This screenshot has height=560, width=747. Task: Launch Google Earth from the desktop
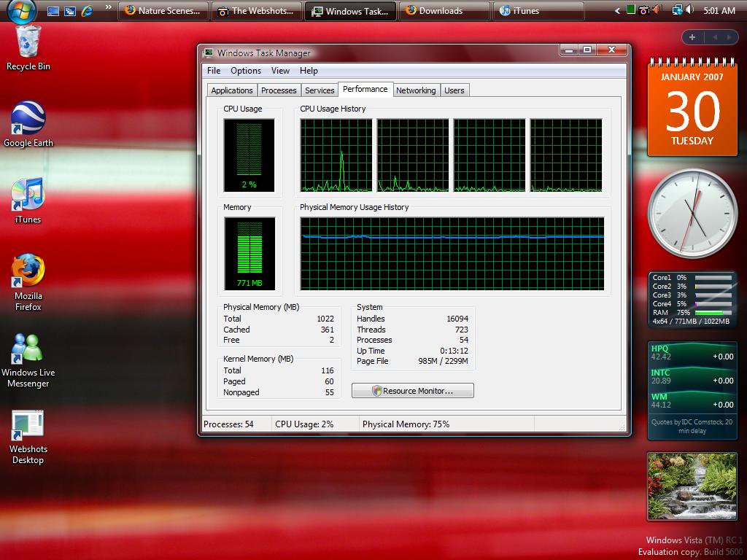point(28,124)
